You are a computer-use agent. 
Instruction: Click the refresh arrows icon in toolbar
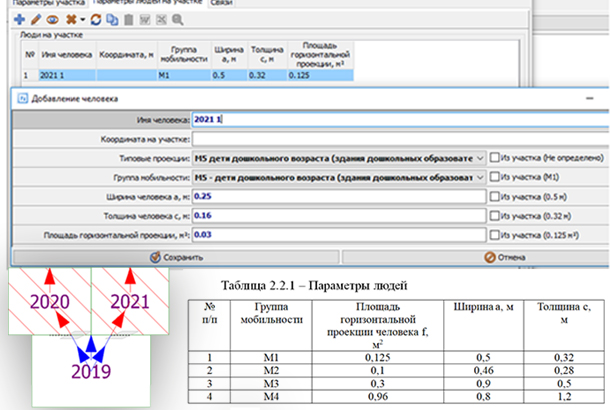tap(94, 19)
